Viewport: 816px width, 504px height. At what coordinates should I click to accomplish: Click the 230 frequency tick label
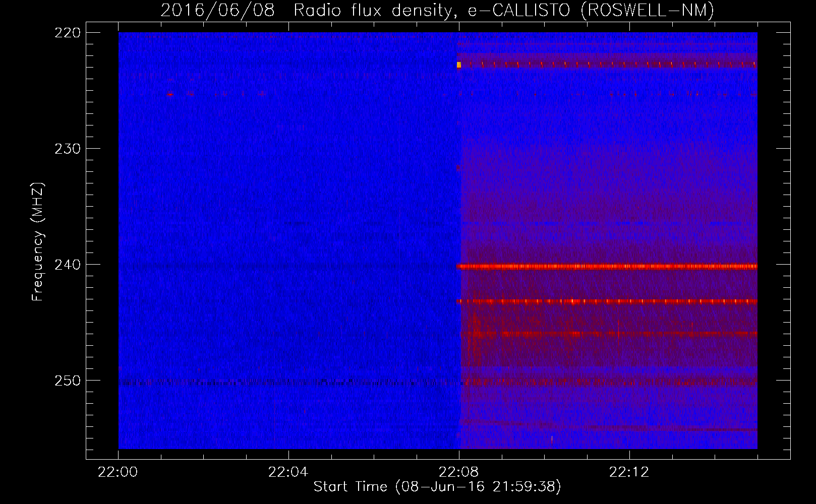pyautogui.click(x=67, y=149)
